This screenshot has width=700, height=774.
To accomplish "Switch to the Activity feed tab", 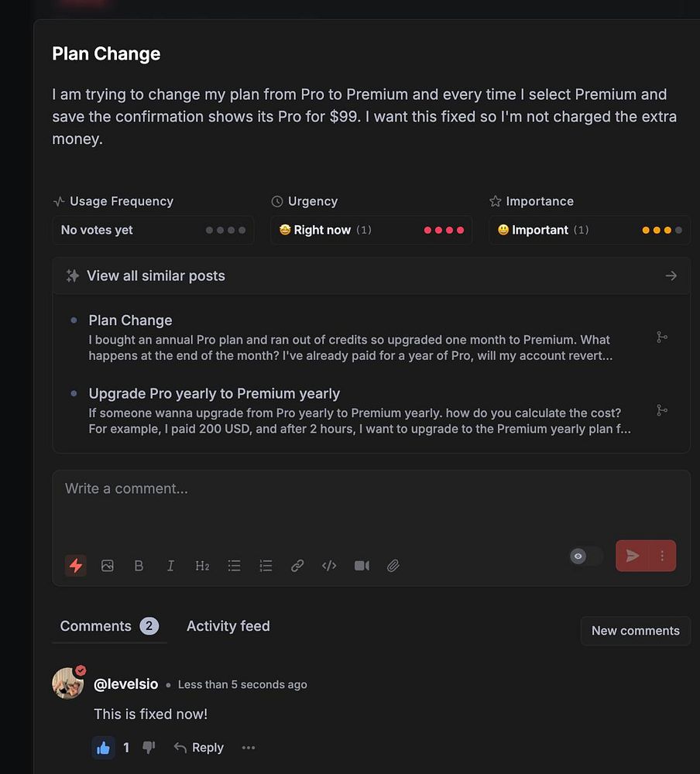I will click(228, 626).
